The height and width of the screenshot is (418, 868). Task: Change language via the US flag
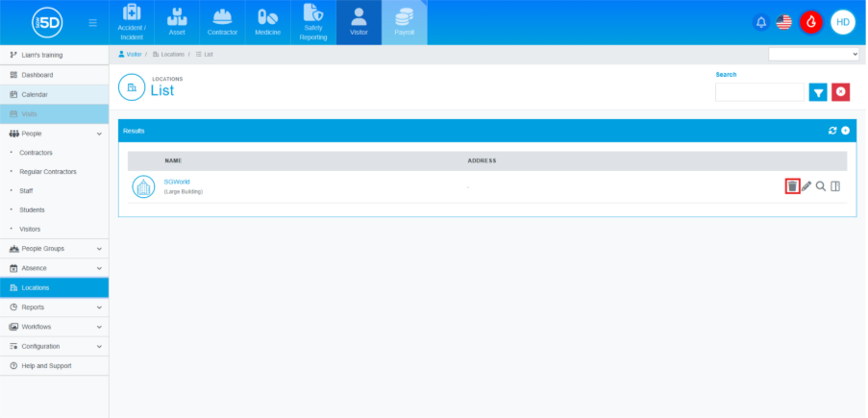(x=784, y=22)
